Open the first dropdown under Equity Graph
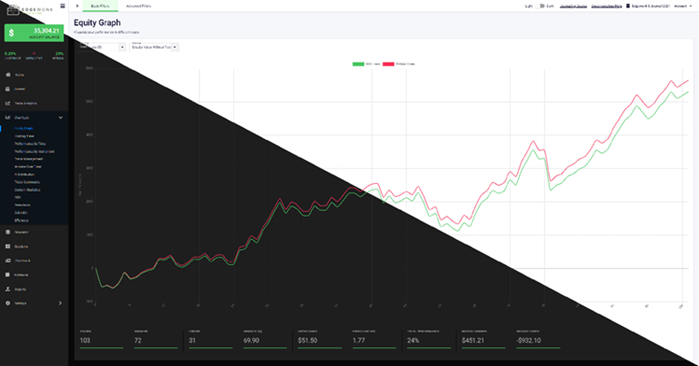The width and height of the screenshot is (699, 366). (x=102, y=47)
